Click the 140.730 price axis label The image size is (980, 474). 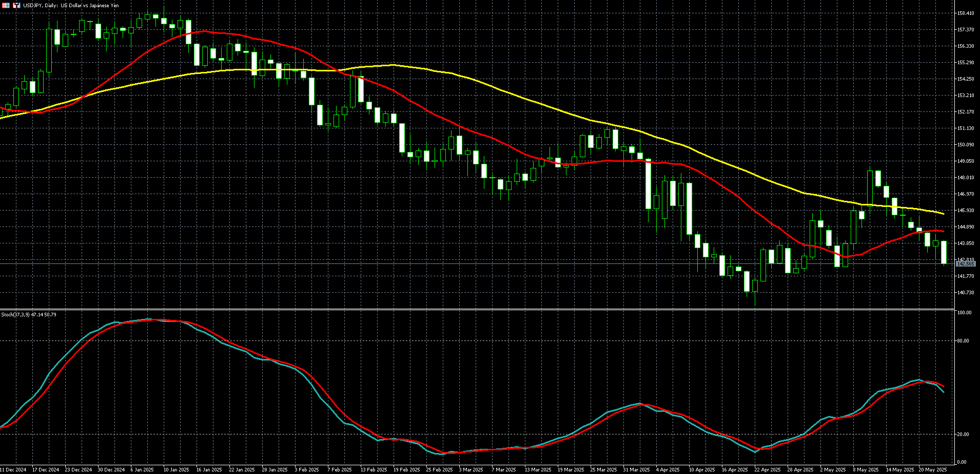coord(966,293)
